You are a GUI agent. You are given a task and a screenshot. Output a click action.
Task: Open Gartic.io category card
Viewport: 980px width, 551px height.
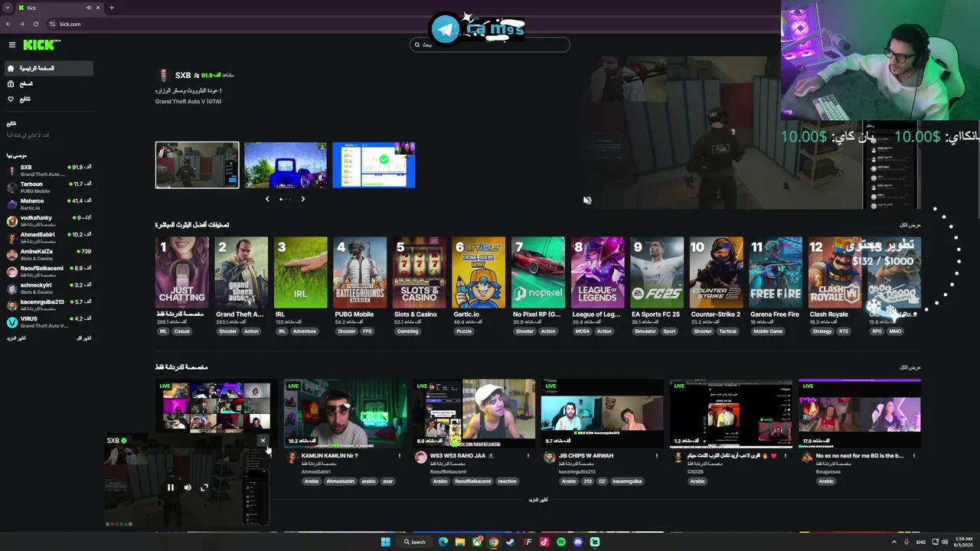tap(479, 272)
